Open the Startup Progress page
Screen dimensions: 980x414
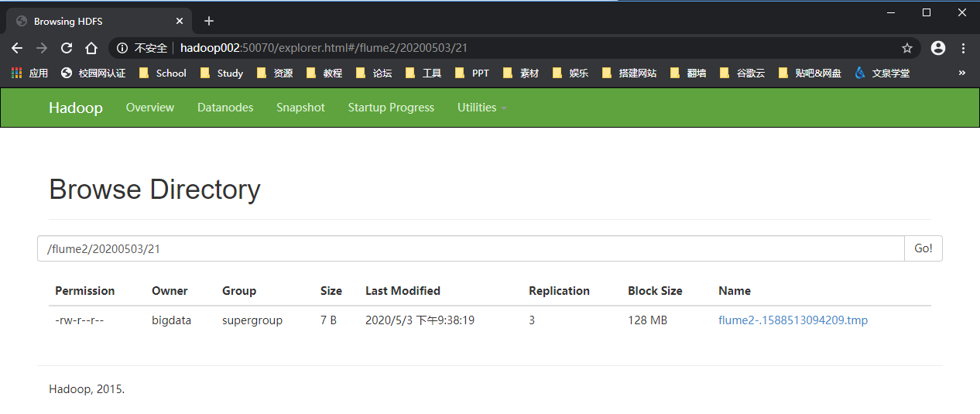click(x=391, y=108)
